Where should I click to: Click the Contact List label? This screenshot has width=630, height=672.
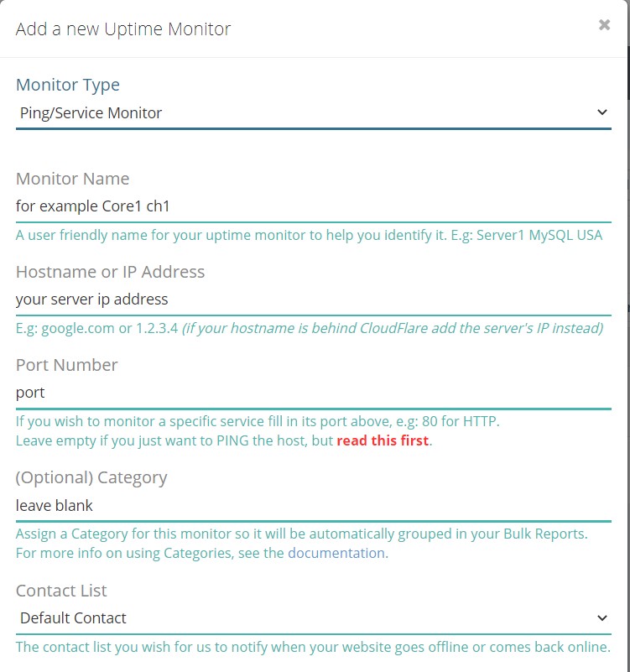60,591
